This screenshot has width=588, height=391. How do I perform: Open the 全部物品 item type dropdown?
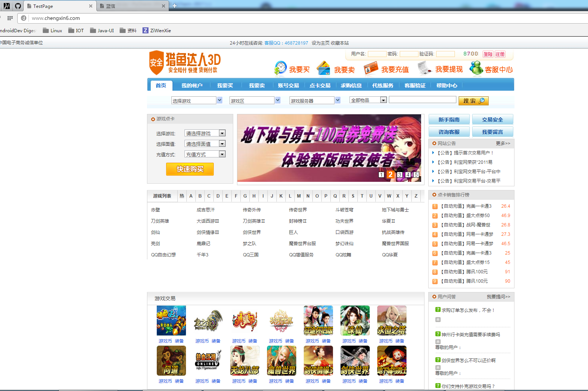(x=368, y=100)
